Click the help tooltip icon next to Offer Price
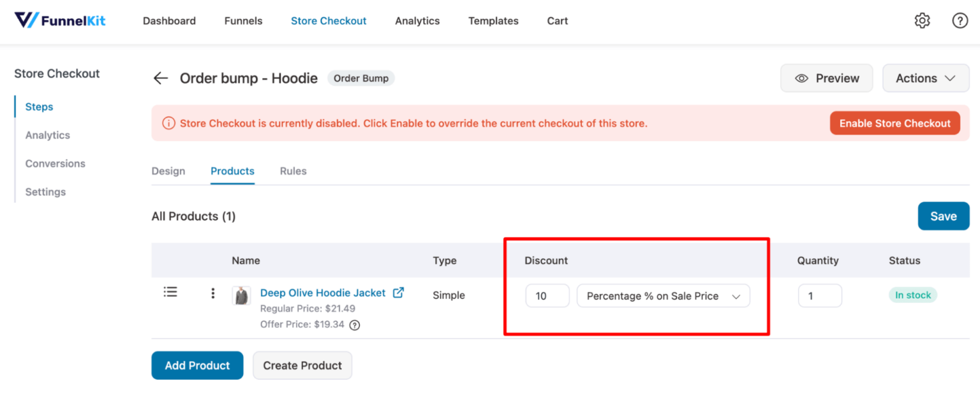Image resolution: width=980 pixels, height=410 pixels. pos(355,325)
